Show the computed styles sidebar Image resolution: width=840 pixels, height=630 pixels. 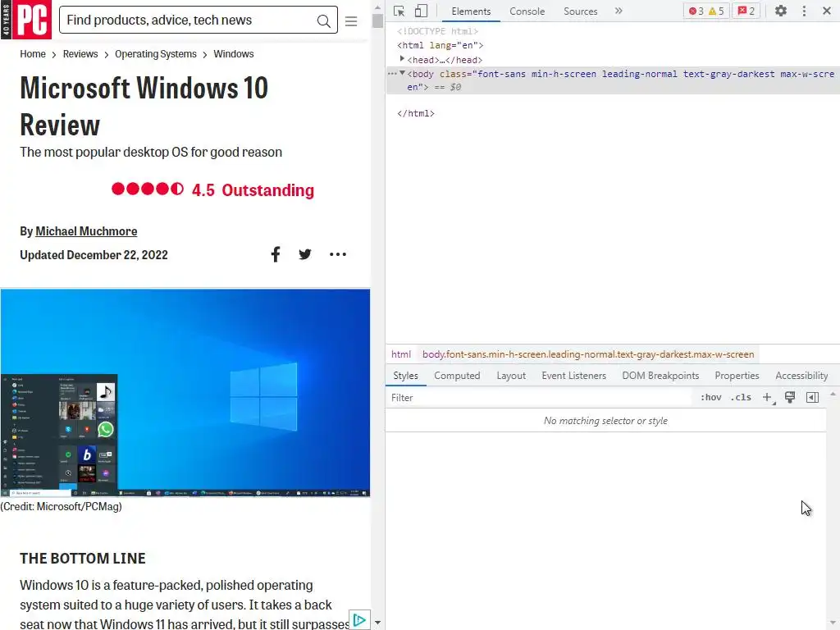[x=813, y=398]
